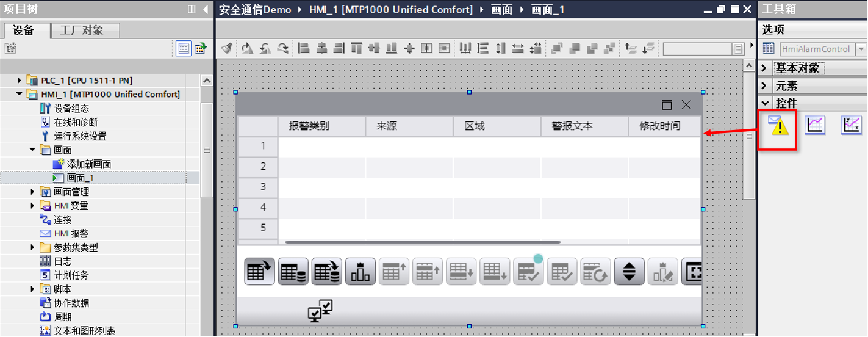Expand the 脚本 folder

pyautogui.click(x=32, y=289)
